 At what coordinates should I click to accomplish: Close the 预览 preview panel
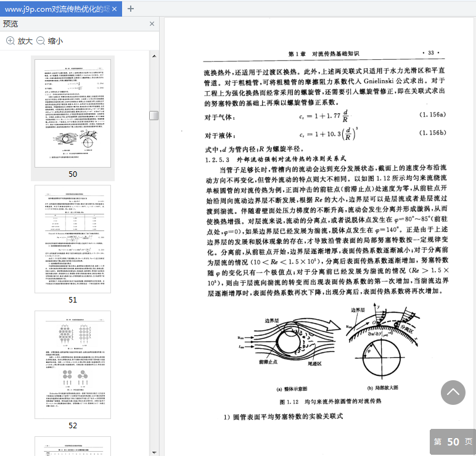(152, 23)
